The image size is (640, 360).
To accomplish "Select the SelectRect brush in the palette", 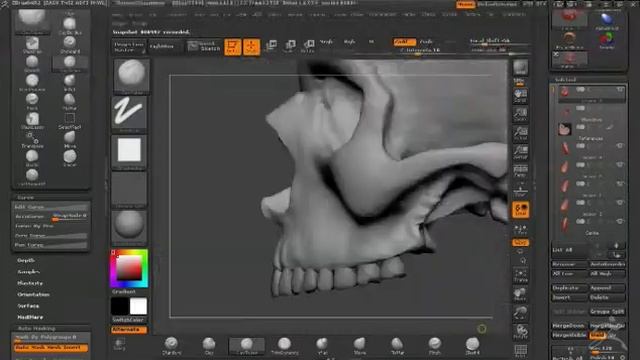I will pos(69,120).
